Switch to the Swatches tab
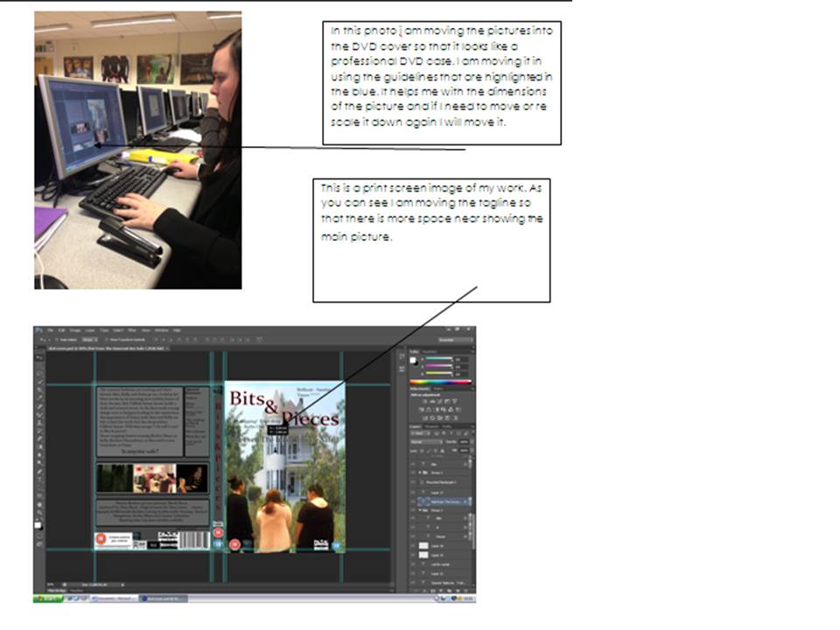The width and height of the screenshot is (840, 630). [429, 352]
